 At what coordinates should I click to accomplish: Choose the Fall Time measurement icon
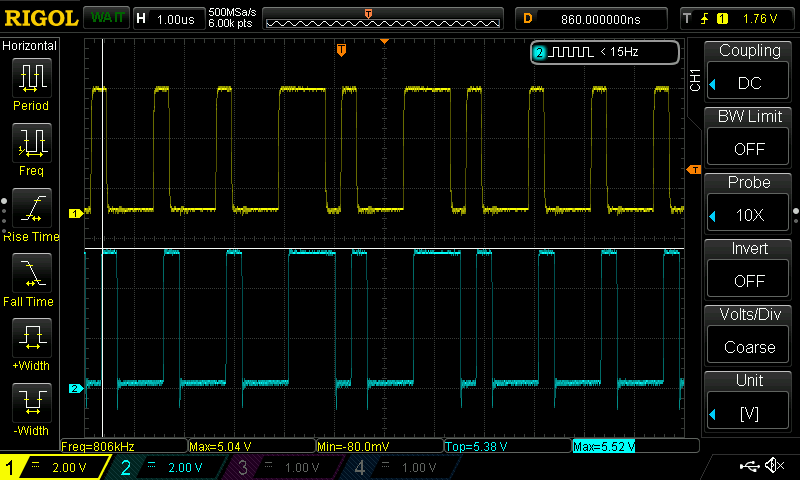(31, 272)
